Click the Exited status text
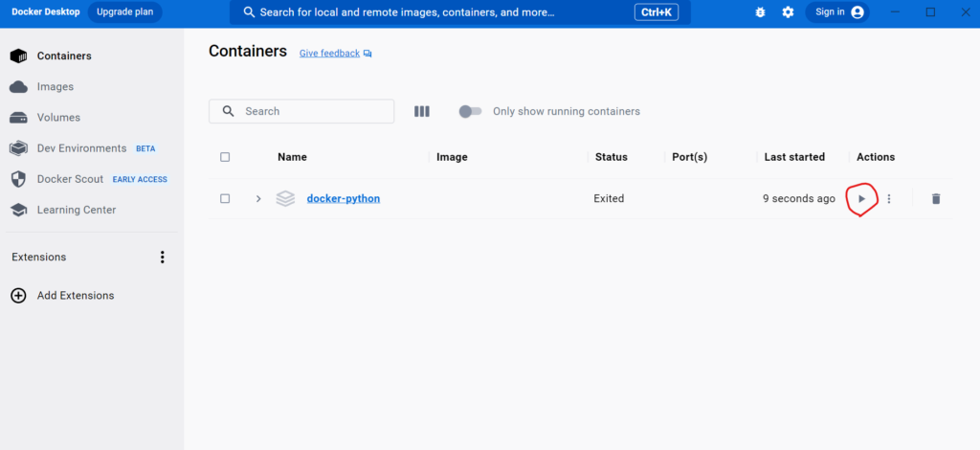 click(609, 199)
